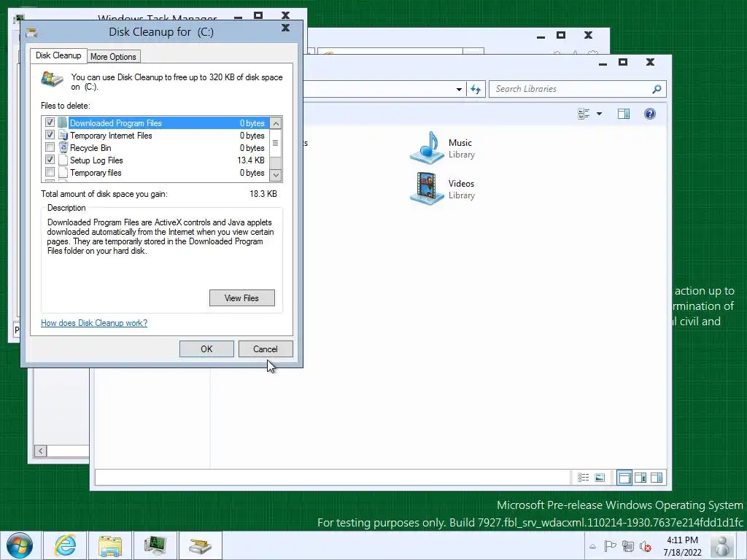Click the Get help icon in Libraries window

(650, 114)
